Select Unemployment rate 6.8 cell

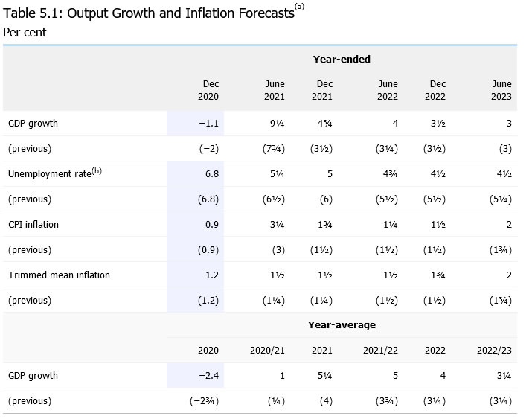[211, 173]
